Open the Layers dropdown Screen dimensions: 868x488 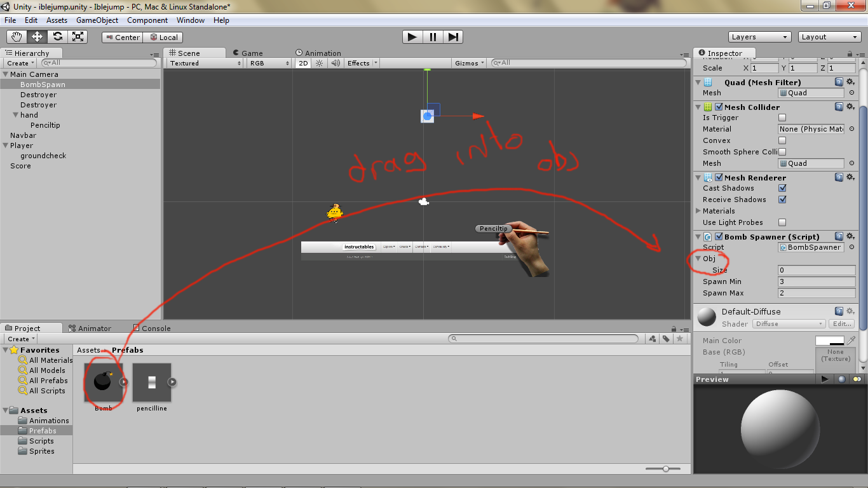(x=759, y=36)
